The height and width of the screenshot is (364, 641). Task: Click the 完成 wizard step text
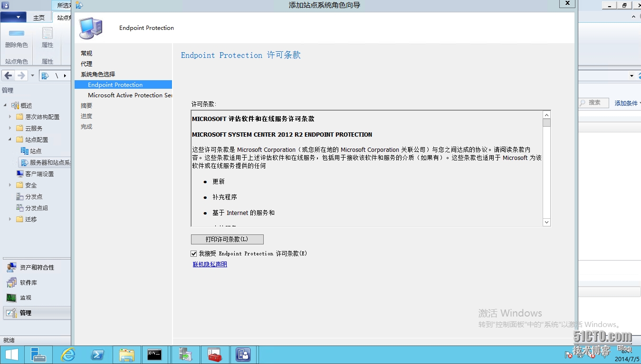tap(86, 127)
